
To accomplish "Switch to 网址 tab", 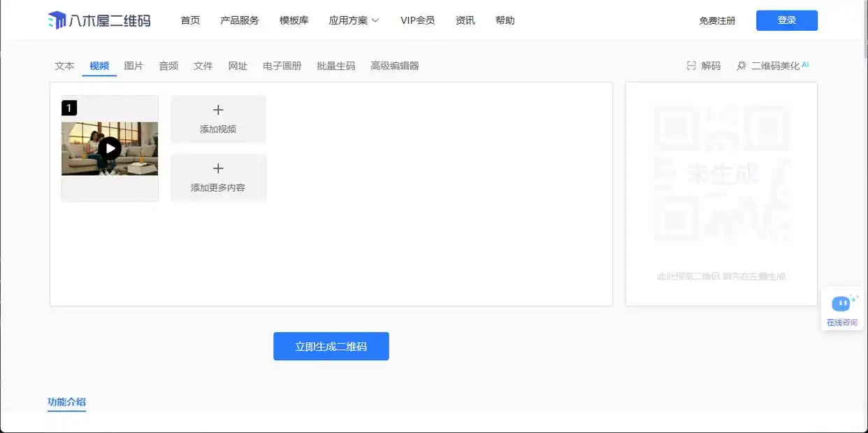I will click(238, 66).
